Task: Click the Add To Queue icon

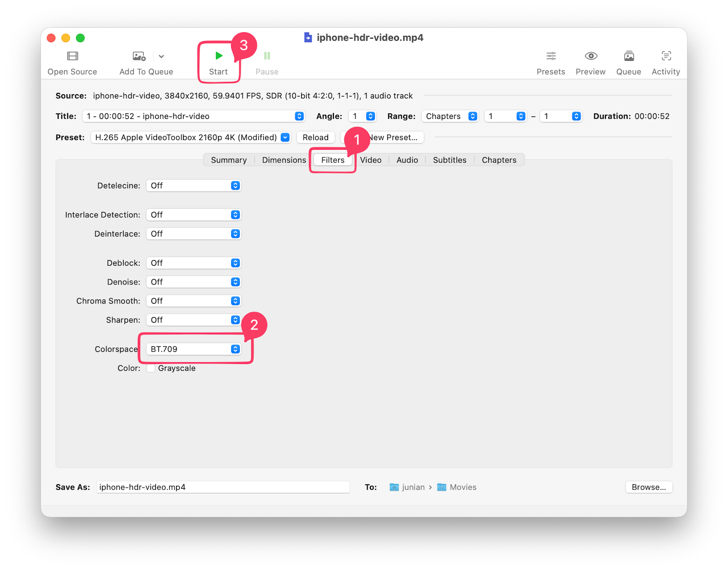Action: pos(139,56)
